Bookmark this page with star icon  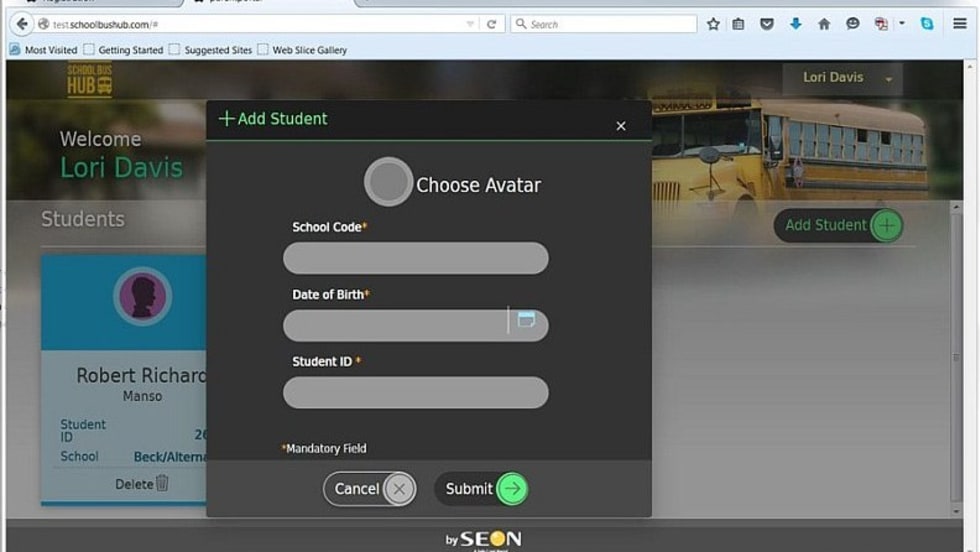(713, 24)
